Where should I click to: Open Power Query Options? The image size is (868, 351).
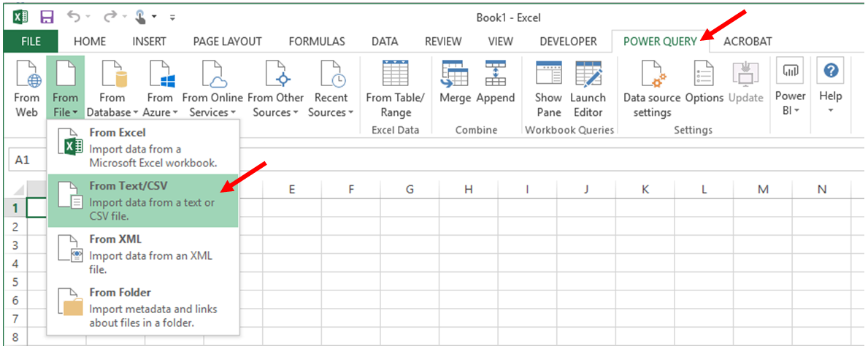click(704, 83)
